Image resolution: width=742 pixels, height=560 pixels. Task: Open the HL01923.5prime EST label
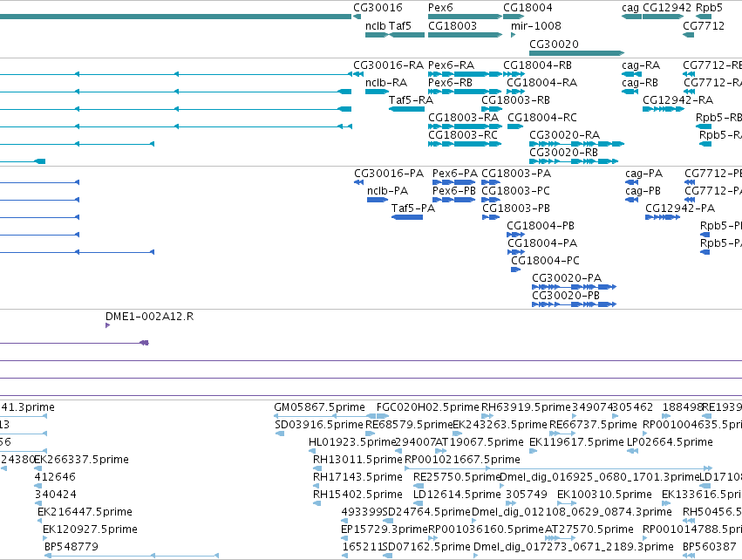click(352, 442)
